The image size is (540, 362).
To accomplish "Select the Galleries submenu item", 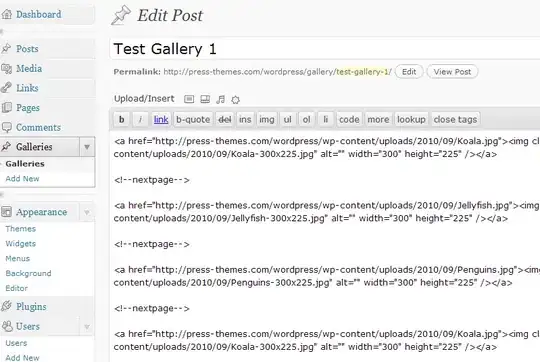I will pos(25,164).
